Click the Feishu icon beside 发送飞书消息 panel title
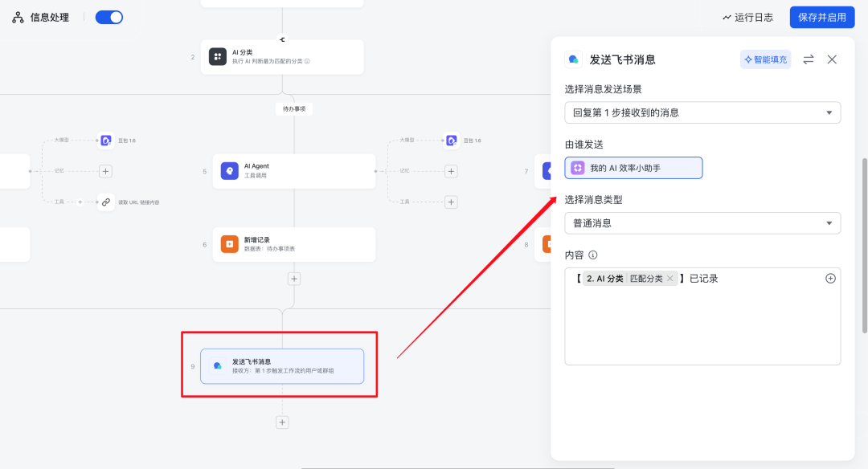 [x=574, y=59]
